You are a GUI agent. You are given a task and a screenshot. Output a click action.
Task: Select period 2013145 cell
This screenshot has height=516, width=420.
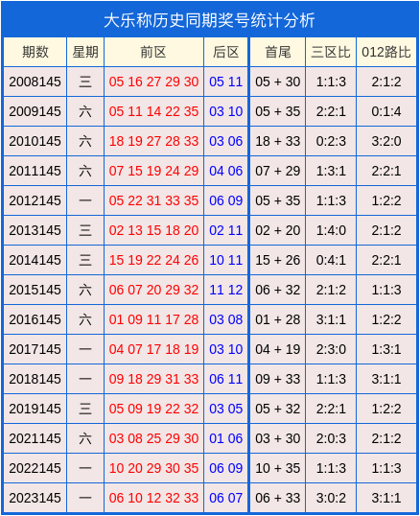pos(35,230)
